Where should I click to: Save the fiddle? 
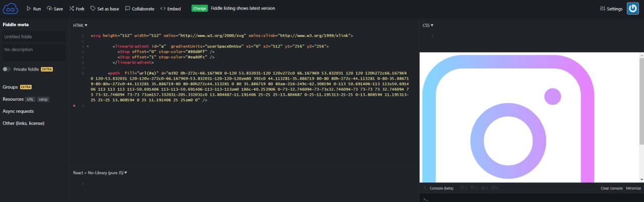point(55,9)
